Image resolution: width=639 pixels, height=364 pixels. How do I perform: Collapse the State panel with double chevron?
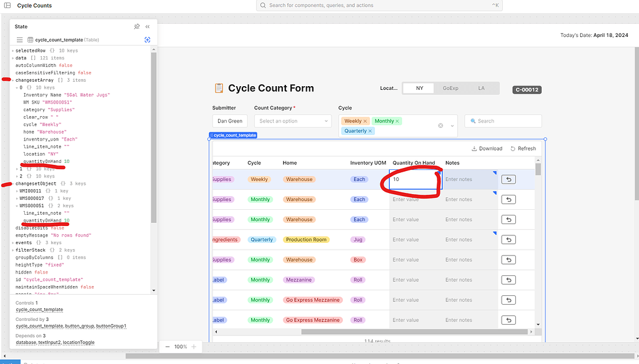(x=147, y=26)
